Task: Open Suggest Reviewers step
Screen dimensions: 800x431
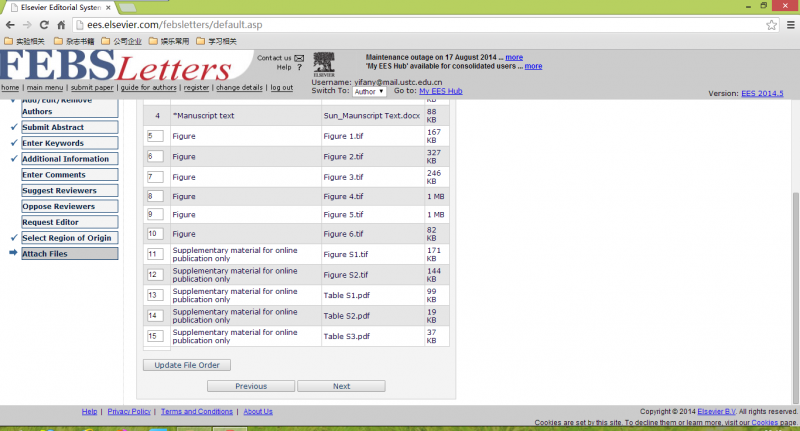Action: (x=70, y=190)
